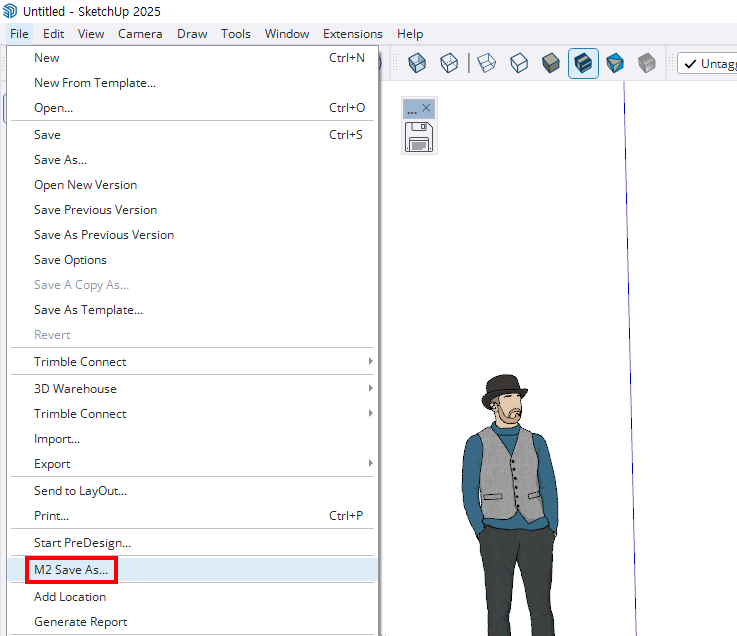The width and height of the screenshot is (737, 636).
Task: Select the X-Ray face style icon
Action: click(417, 63)
